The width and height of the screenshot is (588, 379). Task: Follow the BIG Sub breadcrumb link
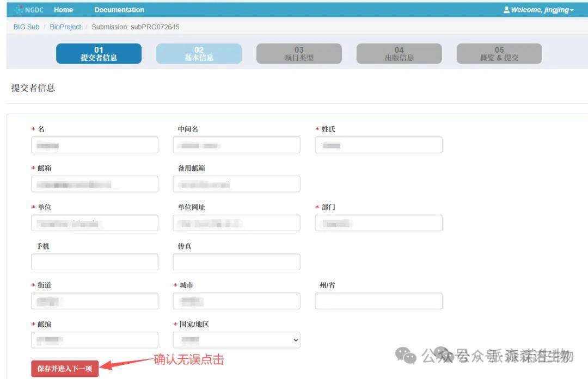point(26,27)
